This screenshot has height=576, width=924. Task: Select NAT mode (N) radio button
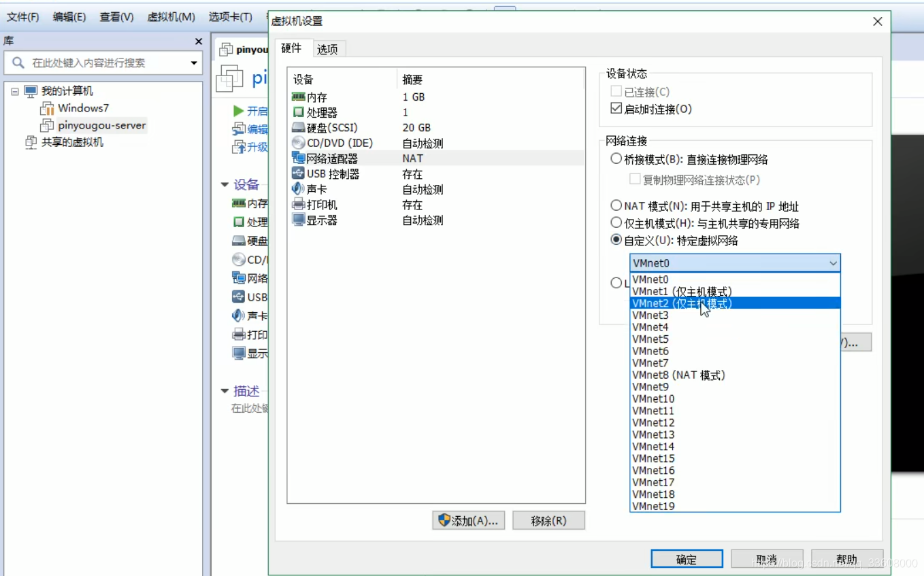click(x=616, y=205)
